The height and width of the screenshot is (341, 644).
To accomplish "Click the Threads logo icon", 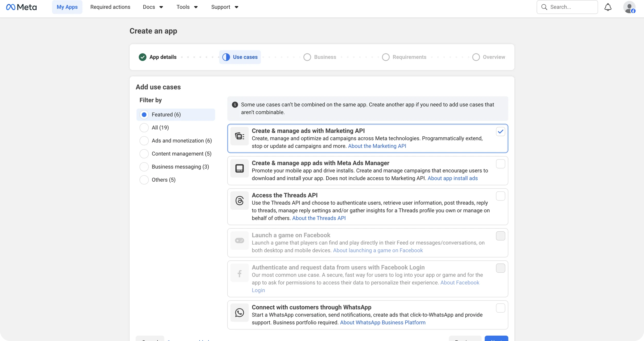I will point(240,200).
